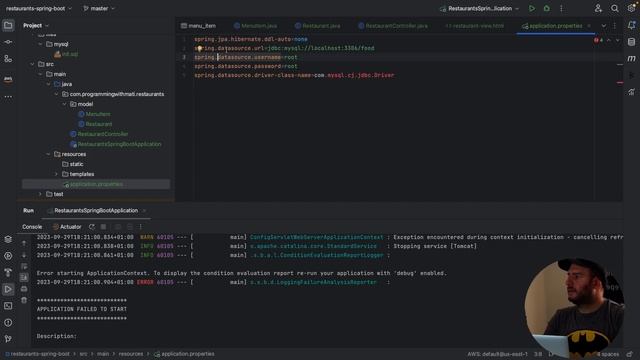Open the run configuration selector dropdown

click(x=479, y=9)
